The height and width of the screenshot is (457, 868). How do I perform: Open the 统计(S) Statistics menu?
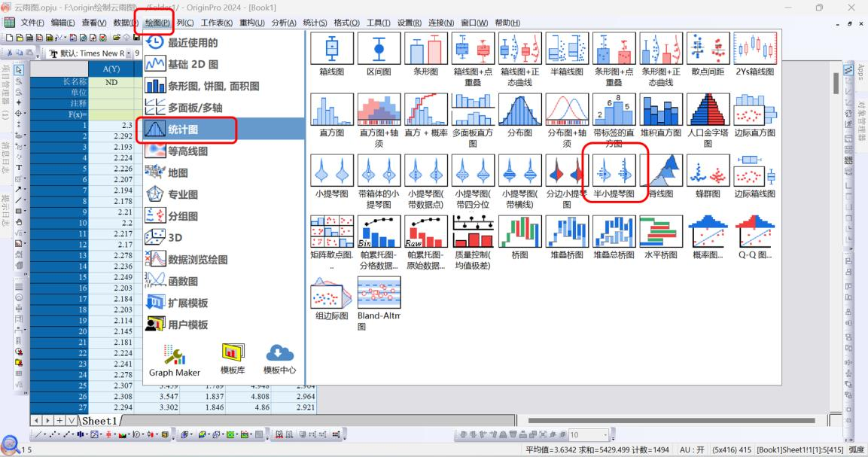pos(315,23)
